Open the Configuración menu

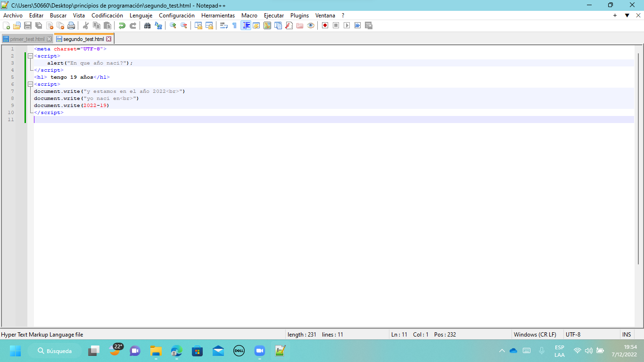pos(177,16)
